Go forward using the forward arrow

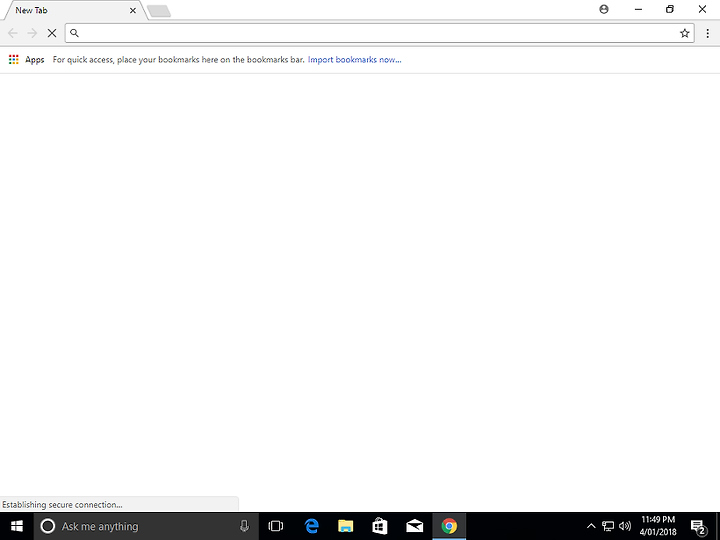point(32,33)
